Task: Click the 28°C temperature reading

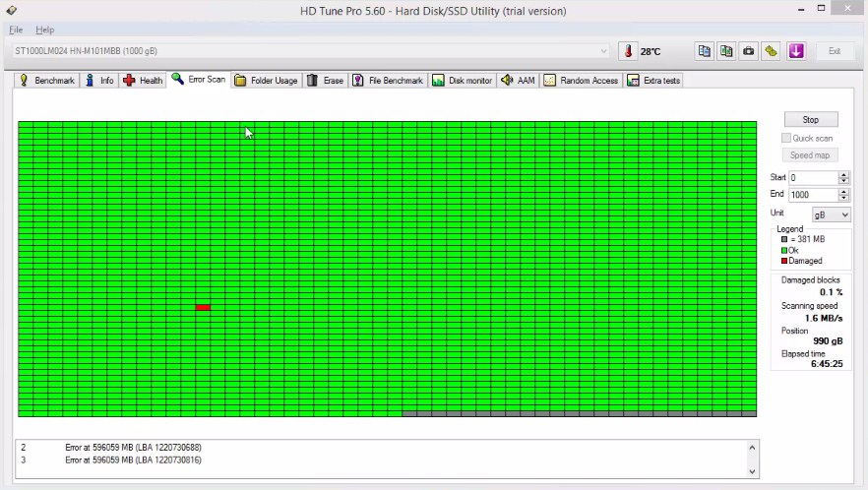Action: (x=651, y=51)
